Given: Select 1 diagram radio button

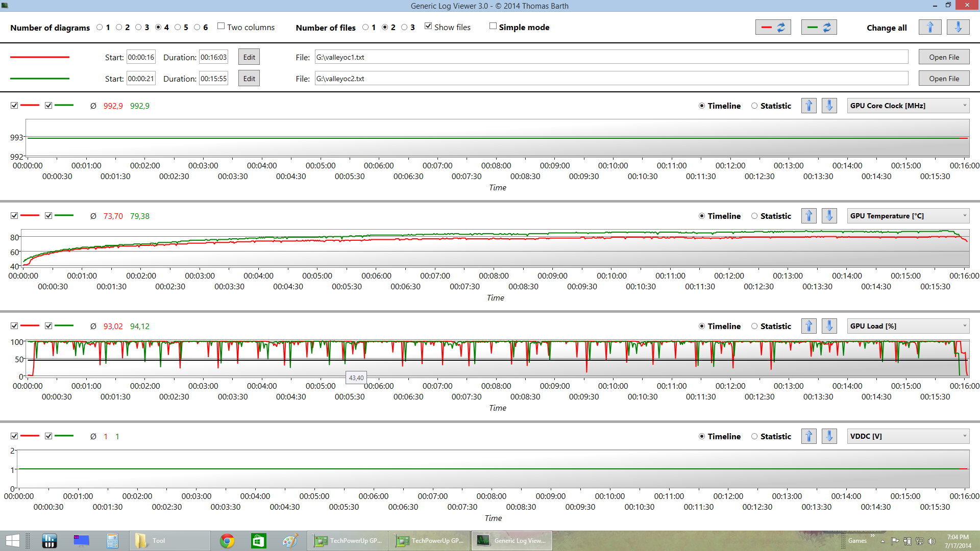Looking at the screenshot, I should 100,27.
